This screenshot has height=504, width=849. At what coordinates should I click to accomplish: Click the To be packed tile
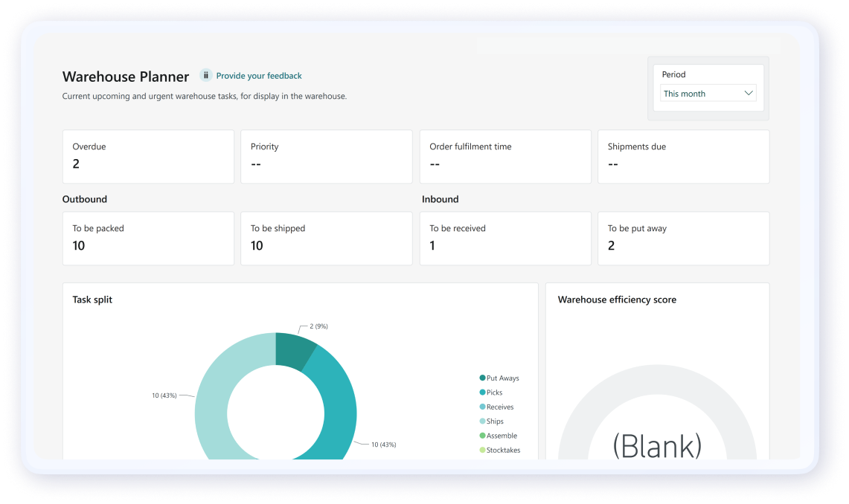tap(148, 238)
